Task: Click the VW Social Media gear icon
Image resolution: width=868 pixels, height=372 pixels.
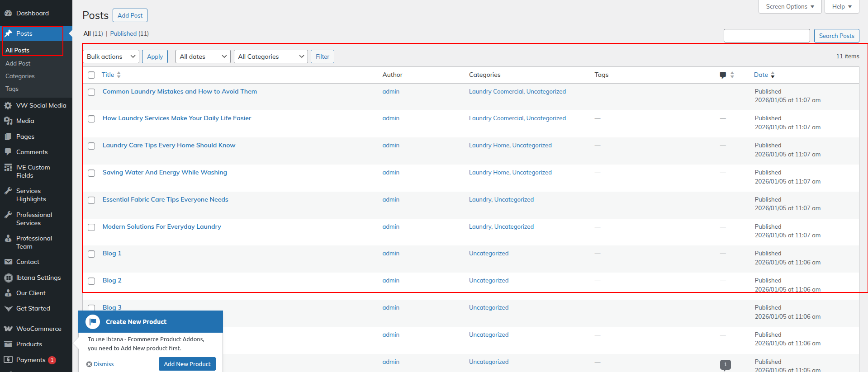Action: click(x=8, y=105)
